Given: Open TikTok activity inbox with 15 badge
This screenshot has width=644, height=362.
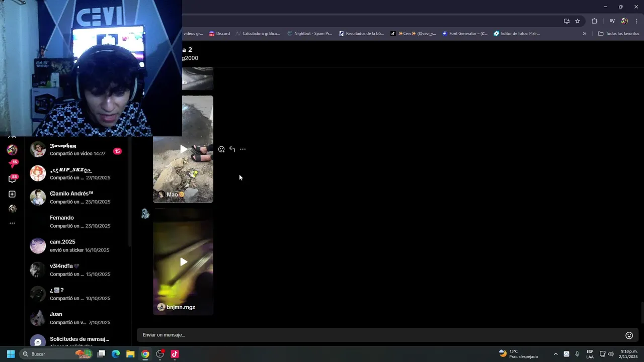Looking at the screenshot, I should (12, 164).
